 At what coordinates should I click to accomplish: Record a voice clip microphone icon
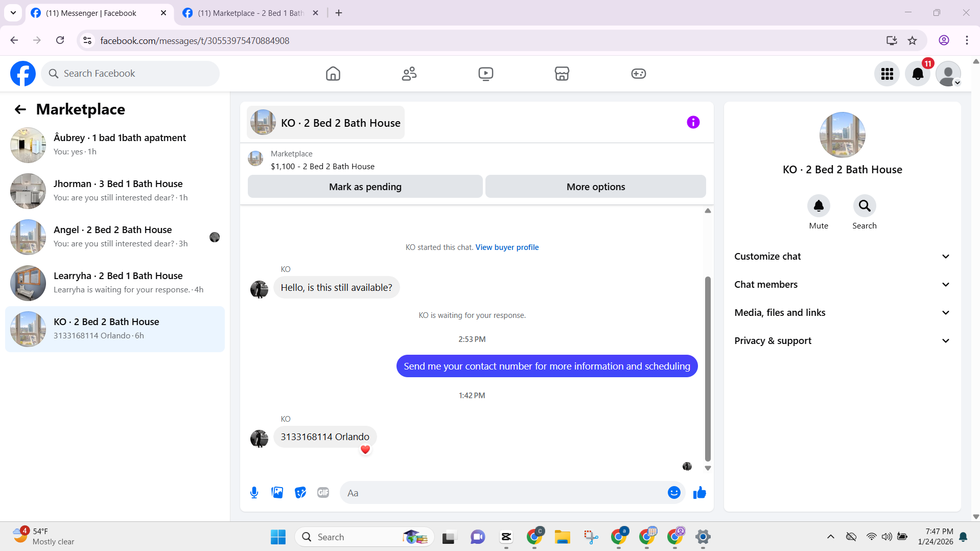click(x=254, y=493)
